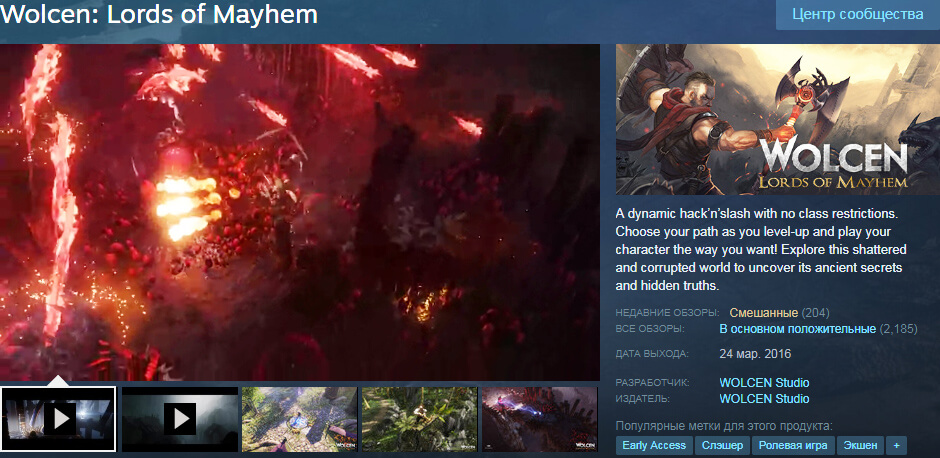This screenshot has height=458, width=940.
Task: Play the second trailer video thumbnail
Action: pyautogui.click(x=180, y=418)
